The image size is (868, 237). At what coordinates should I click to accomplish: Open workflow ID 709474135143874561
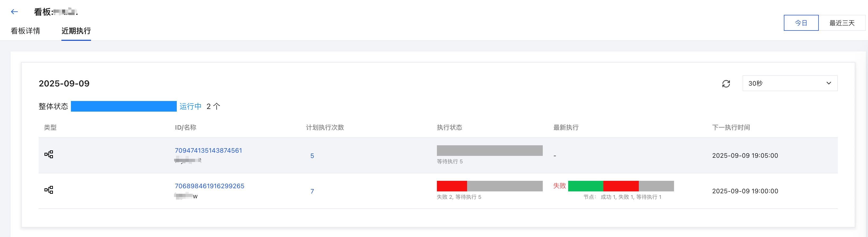pyautogui.click(x=208, y=150)
